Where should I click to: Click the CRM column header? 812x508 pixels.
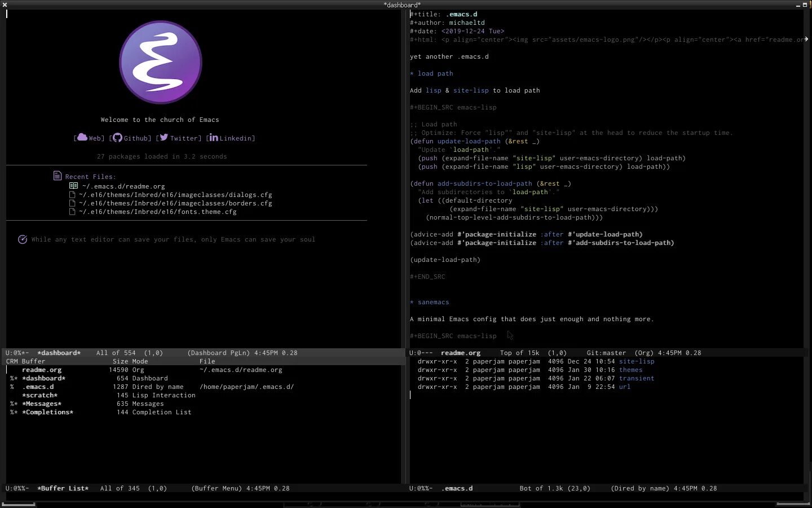[x=12, y=361]
